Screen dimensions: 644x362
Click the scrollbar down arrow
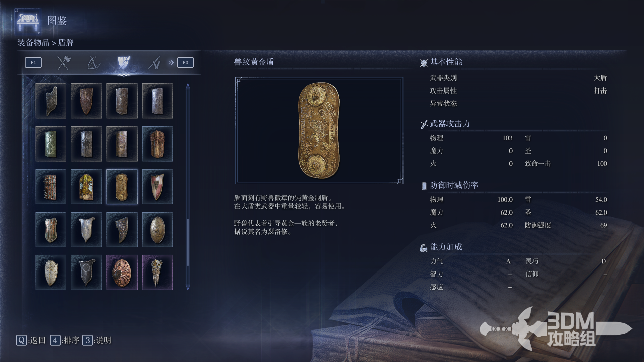pyautogui.click(x=188, y=287)
